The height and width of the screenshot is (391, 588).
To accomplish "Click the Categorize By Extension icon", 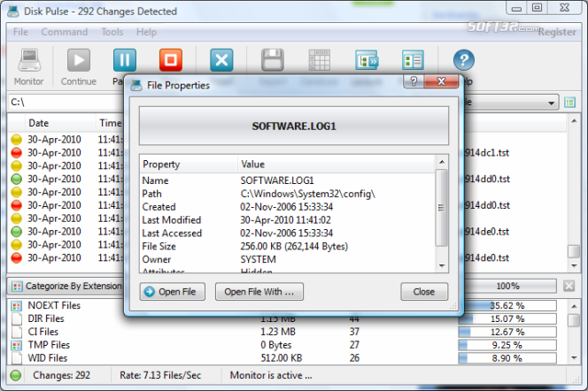I will [17, 287].
